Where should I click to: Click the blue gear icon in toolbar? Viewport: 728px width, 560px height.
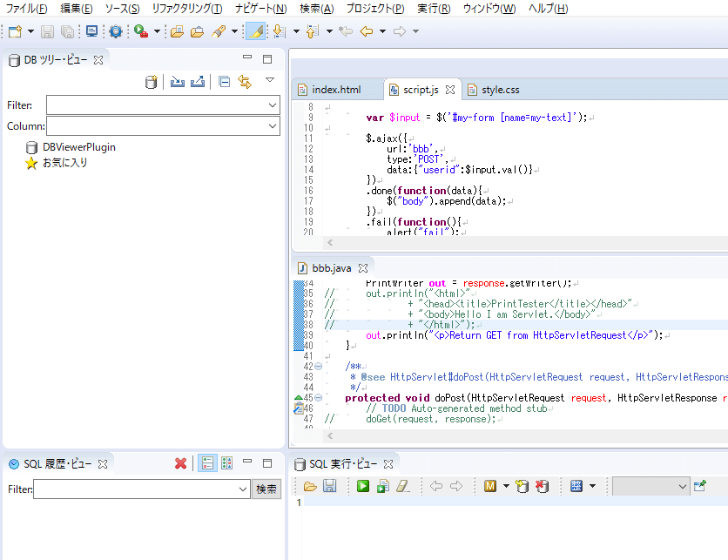click(x=116, y=31)
